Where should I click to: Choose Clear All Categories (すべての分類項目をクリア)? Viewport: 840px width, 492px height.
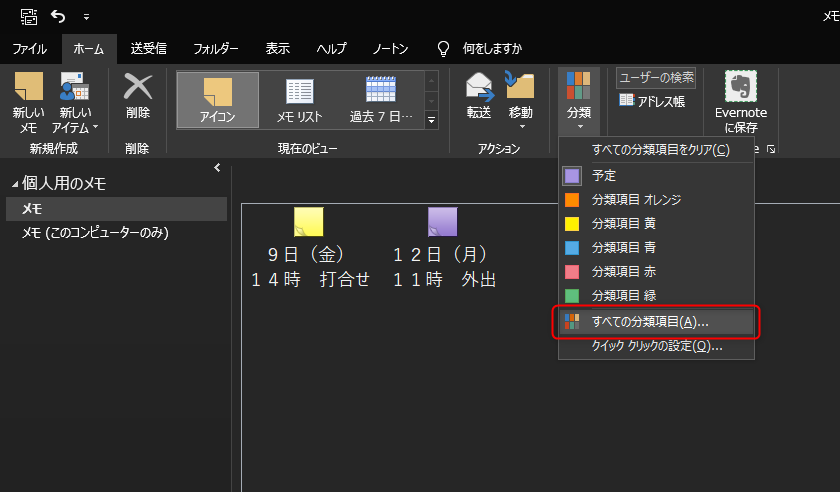[656, 150]
